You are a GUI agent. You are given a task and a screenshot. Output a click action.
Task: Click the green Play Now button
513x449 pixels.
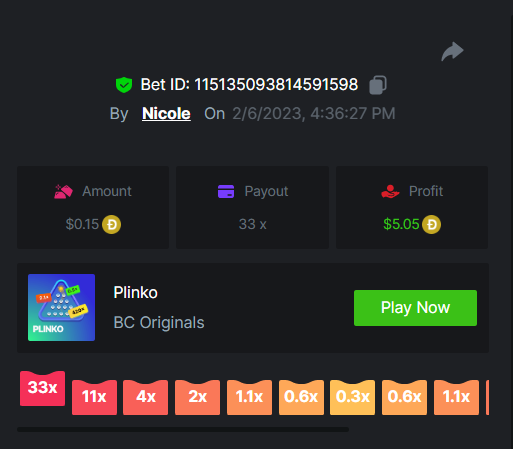(415, 308)
